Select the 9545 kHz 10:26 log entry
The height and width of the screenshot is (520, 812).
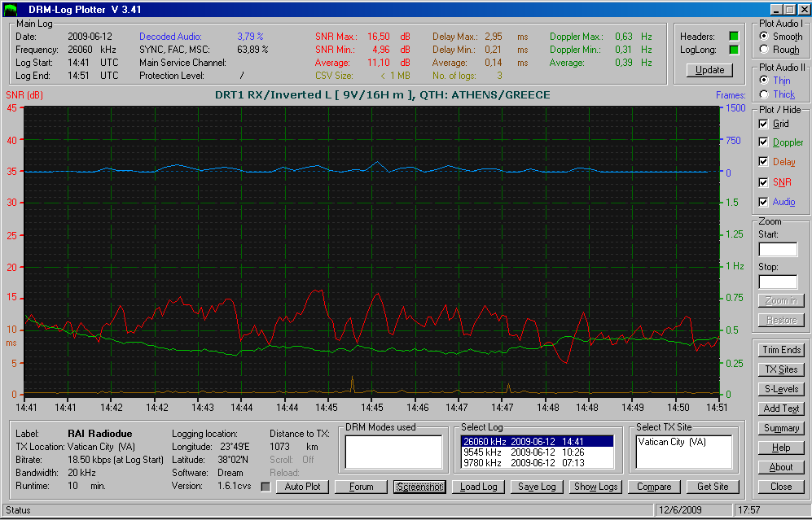[x=537, y=452]
